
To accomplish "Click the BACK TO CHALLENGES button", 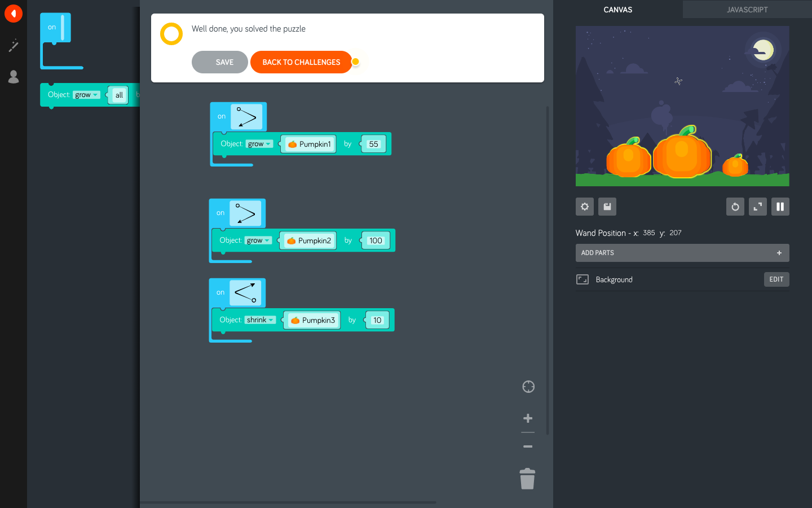I will (x=301, y=62).
